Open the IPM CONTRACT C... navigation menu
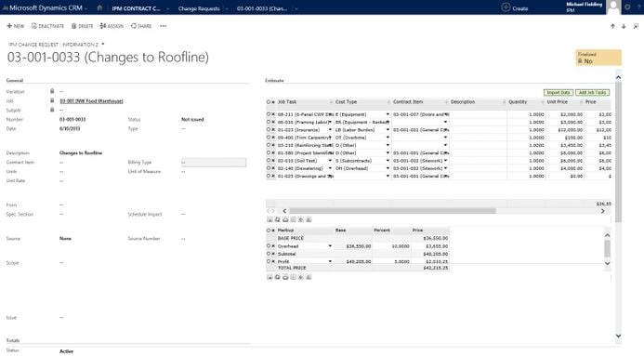This screenshot has height=356, width=644. (x=136, y=8)
